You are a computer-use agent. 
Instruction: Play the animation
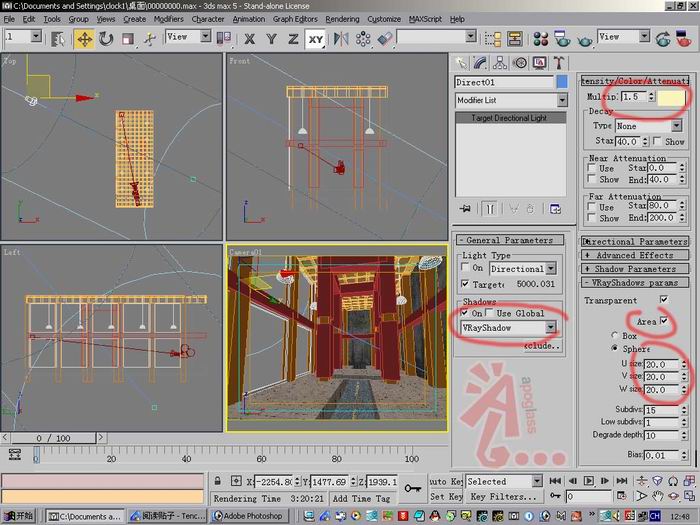click(589, 481)
